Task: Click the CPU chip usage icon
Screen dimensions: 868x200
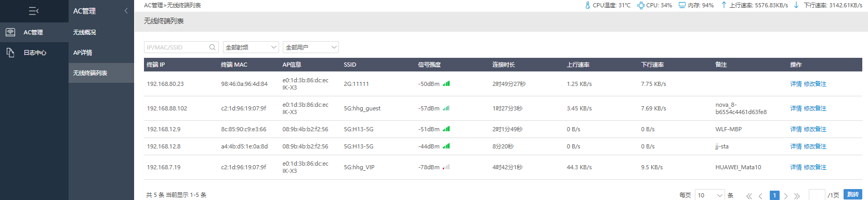Action: 641,5
